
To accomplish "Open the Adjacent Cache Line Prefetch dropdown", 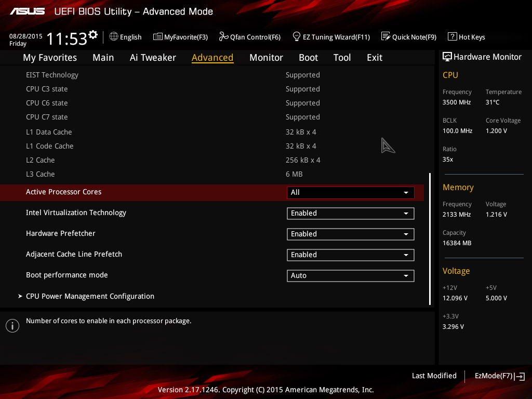I will click(x=351, y=255).
